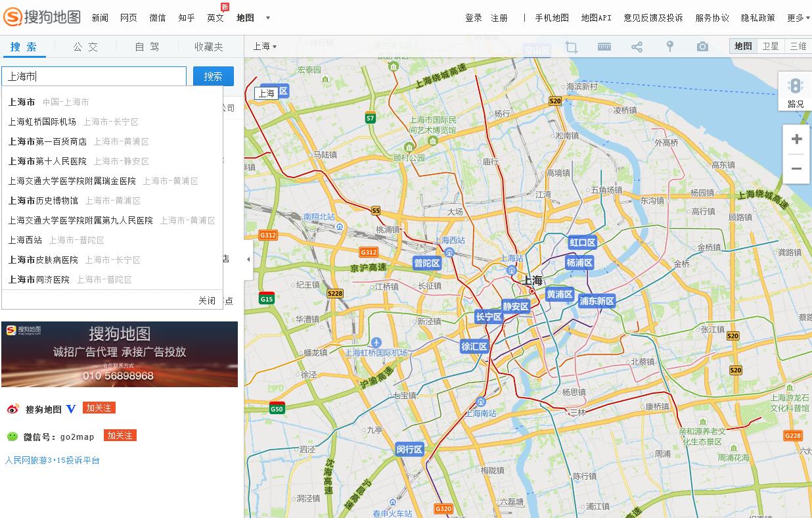Click the Sogou Maps logo
Screen dimensions: 812x518
coord(42,17)
